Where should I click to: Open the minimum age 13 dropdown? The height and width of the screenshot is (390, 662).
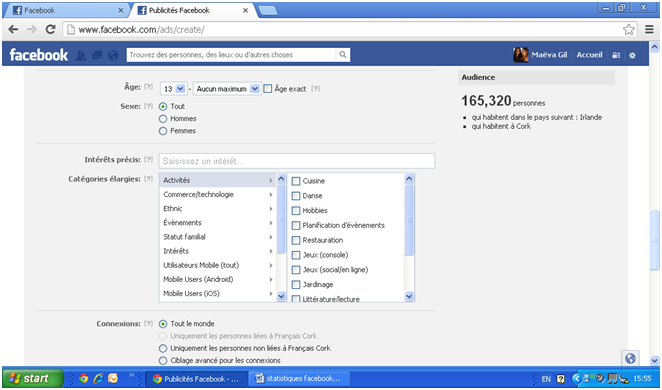pyautogui.click(x=173, y=89)
